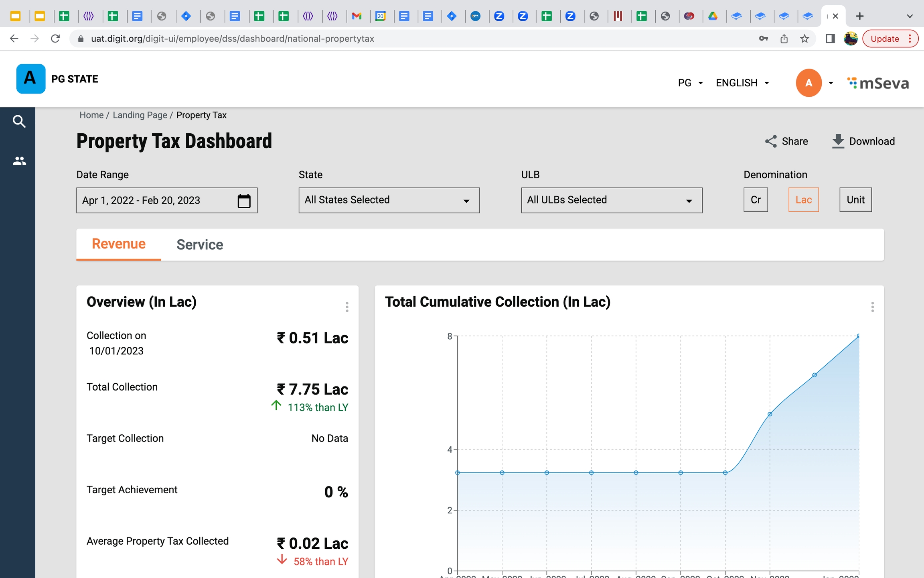The image size is (924, 578).
Task: Bookmark page with star icon
Action: [x=804, y=39]
